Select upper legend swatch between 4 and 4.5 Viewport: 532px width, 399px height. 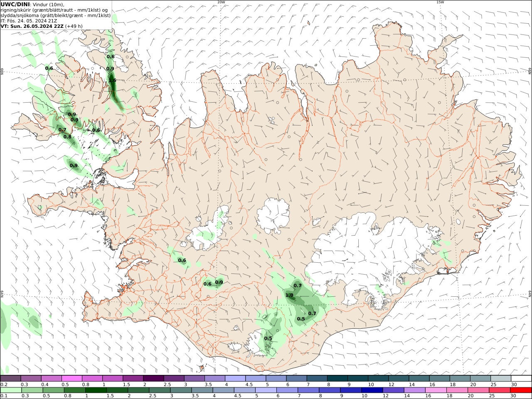tap(235, 379)
